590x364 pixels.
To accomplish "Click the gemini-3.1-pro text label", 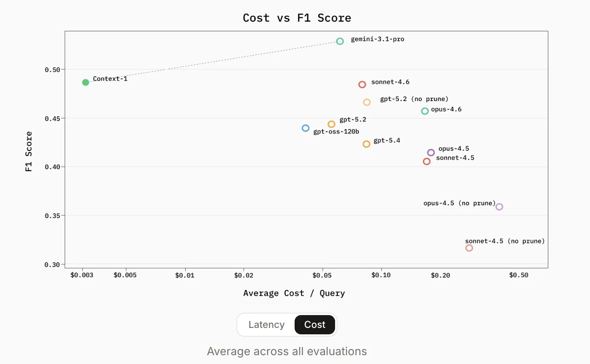I will tap(378, 39).
